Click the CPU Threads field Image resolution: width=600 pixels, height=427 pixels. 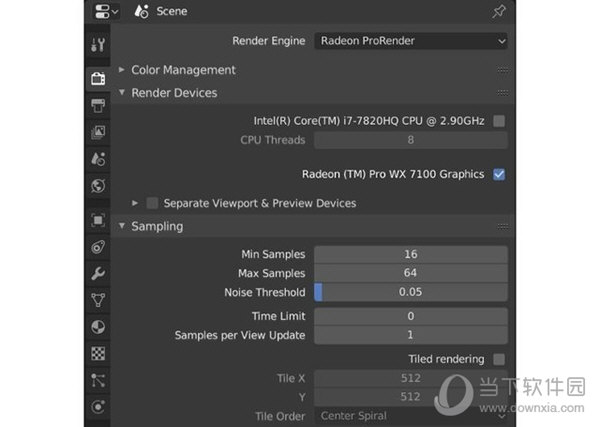pyautogui.click(x=411, y=140)
